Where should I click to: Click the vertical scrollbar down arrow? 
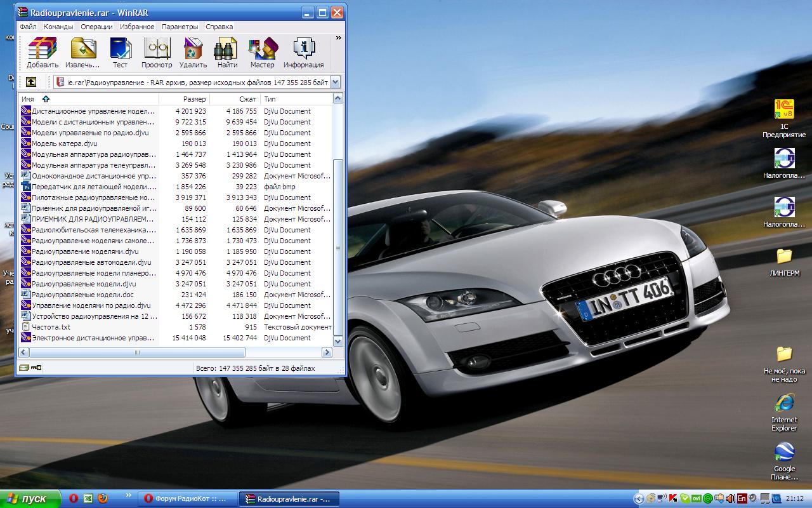pyautogui.click(x=338, y=341)
